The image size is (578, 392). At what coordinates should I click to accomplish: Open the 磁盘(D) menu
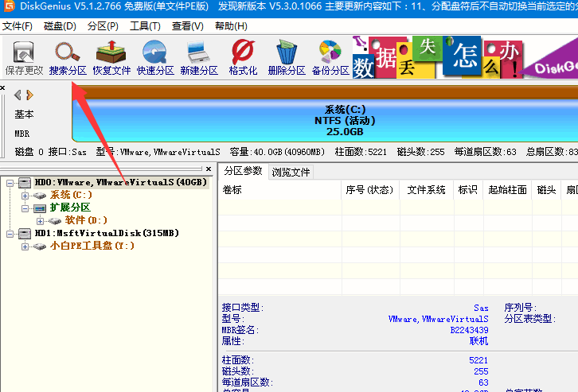click(60, 26)
